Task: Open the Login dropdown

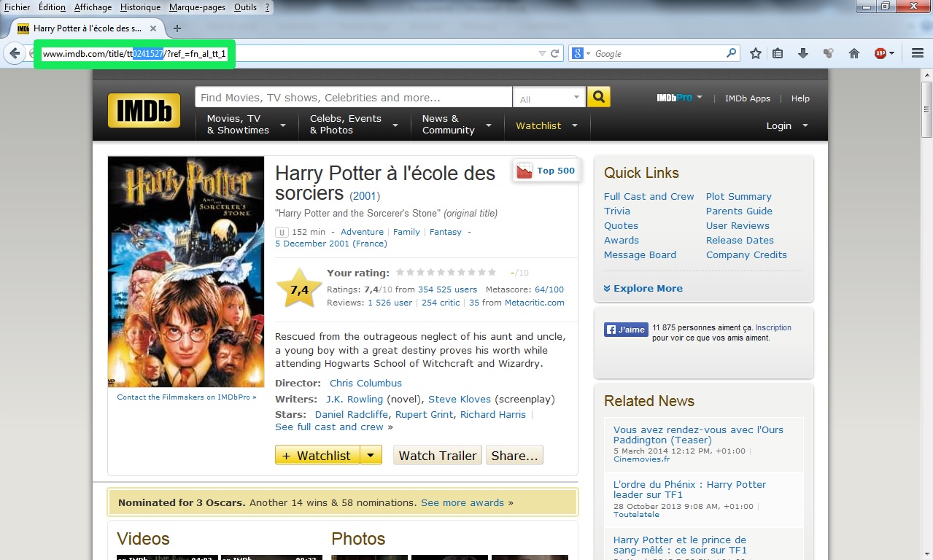Action: pos(787,125)
